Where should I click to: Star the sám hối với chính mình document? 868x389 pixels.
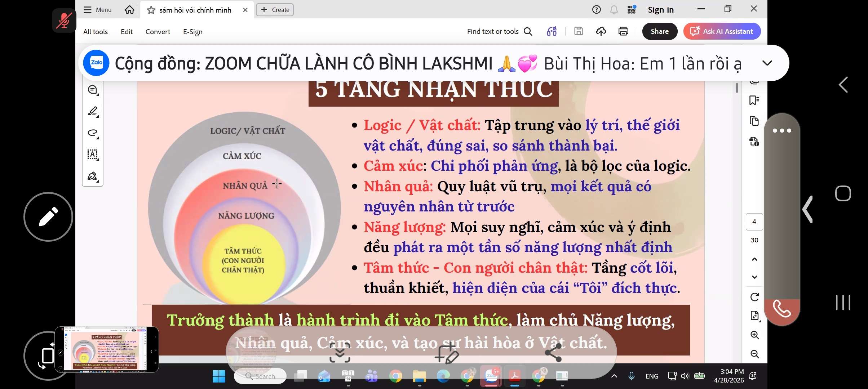pyautogui.click(x=151, y=10)
